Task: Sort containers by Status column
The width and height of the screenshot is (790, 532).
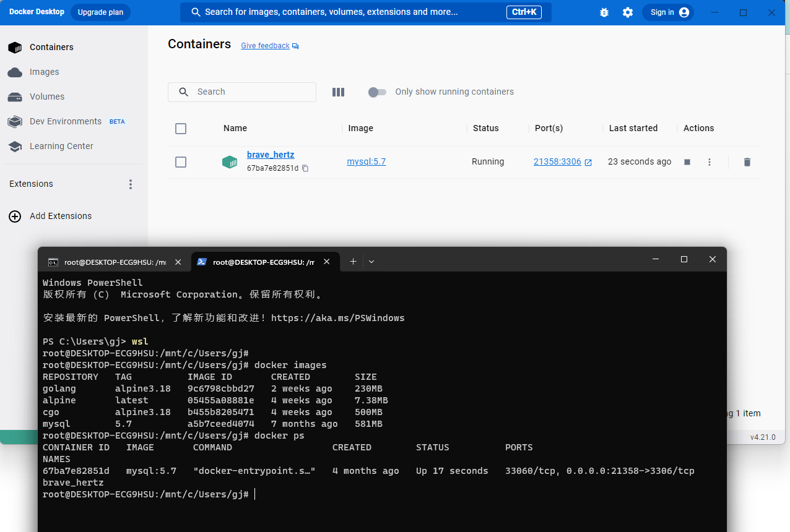Action: click(485, 128)
